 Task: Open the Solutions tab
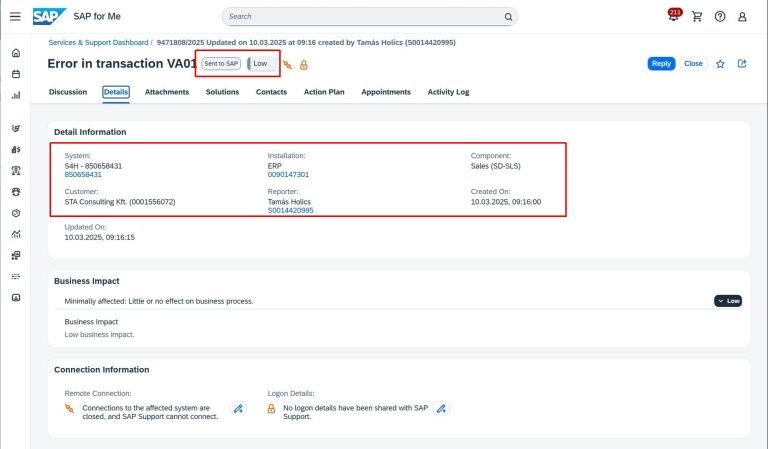tap(222, 92)
